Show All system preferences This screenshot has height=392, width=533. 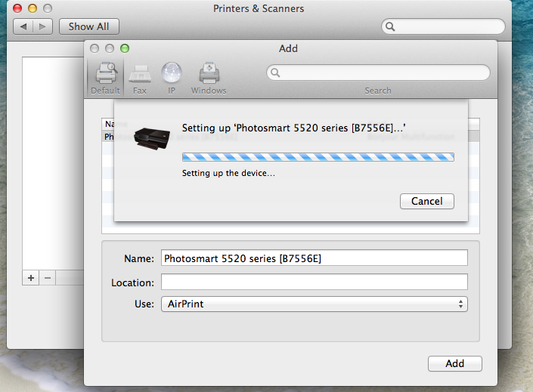pyautogui.click(x=89, y=26)
